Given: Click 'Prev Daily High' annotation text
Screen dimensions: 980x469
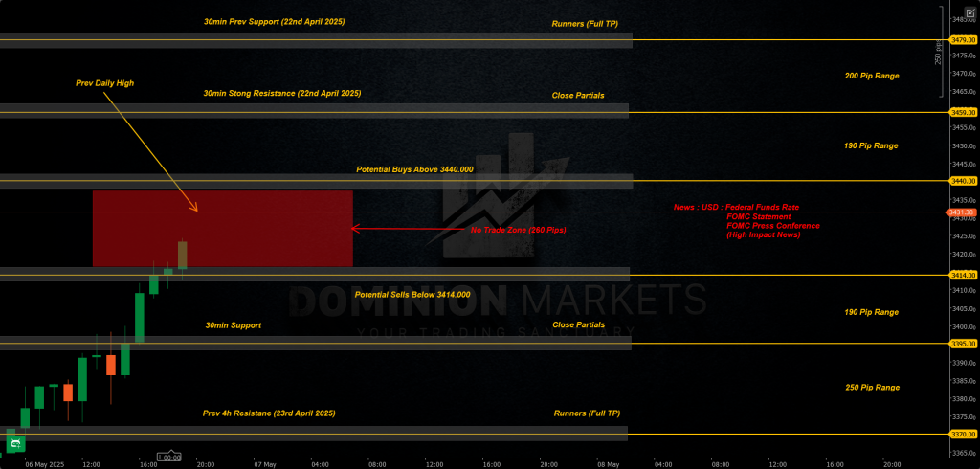Looking at the screenshot, I should 105,82.
